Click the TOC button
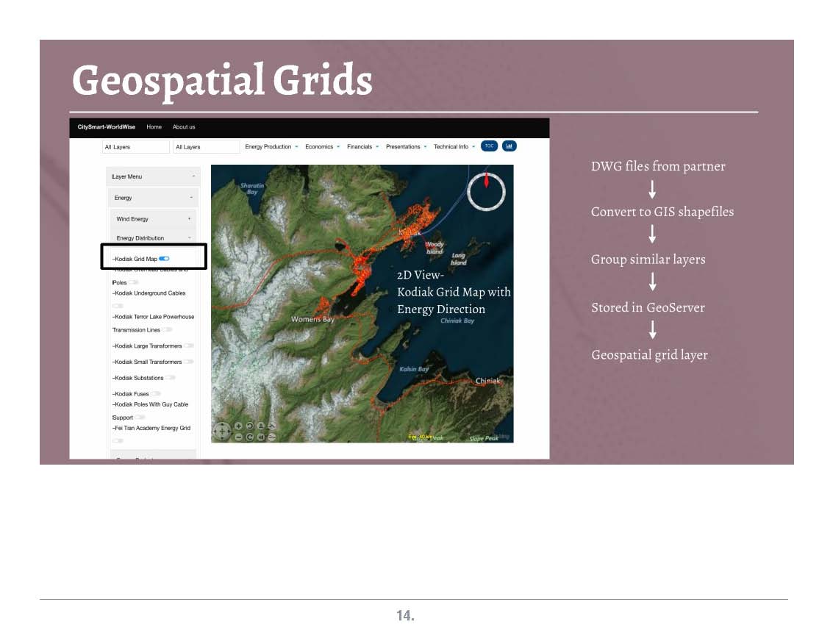The image size is (833, 644). [489, 146]
